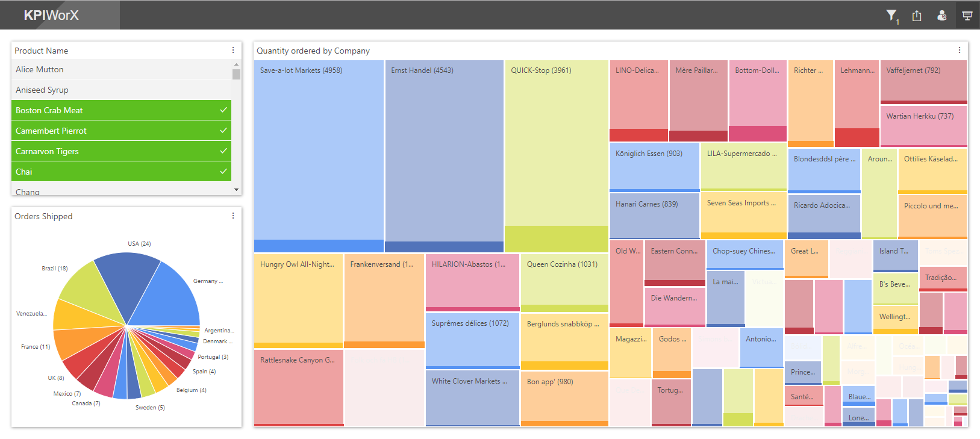980x439 pixels.
Task: Select Frankenversand treemap tile
Action: pos(384,301)
